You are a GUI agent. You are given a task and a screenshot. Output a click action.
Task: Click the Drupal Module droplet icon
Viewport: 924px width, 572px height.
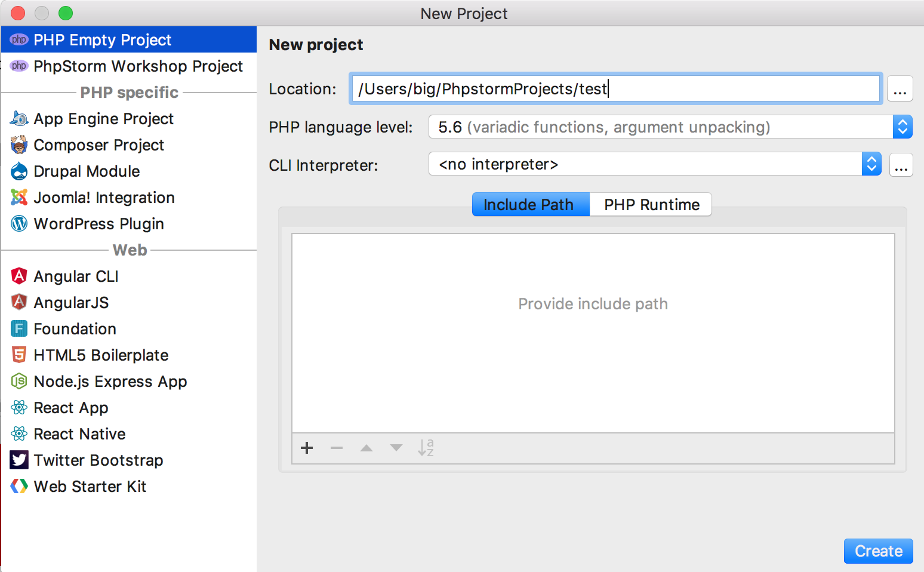click(19, 171)
